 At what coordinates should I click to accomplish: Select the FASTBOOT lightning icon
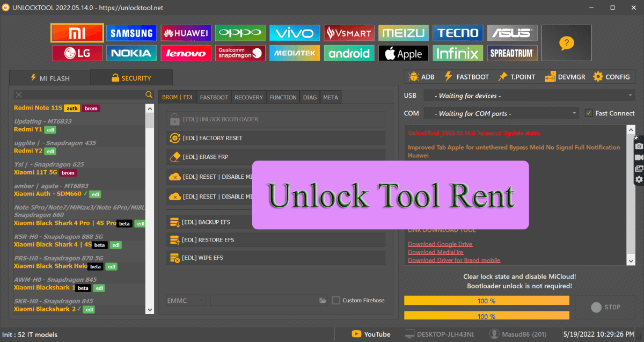(x=450, y=76)
